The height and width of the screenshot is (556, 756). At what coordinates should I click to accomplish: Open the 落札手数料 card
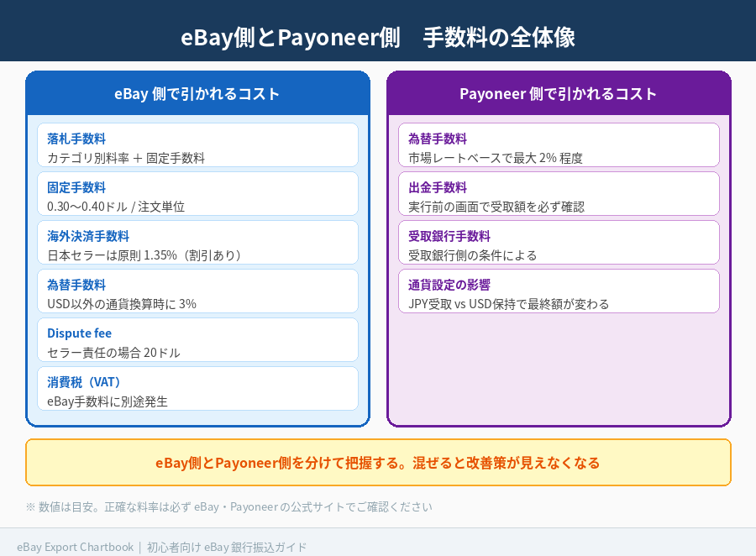(197, 145)
